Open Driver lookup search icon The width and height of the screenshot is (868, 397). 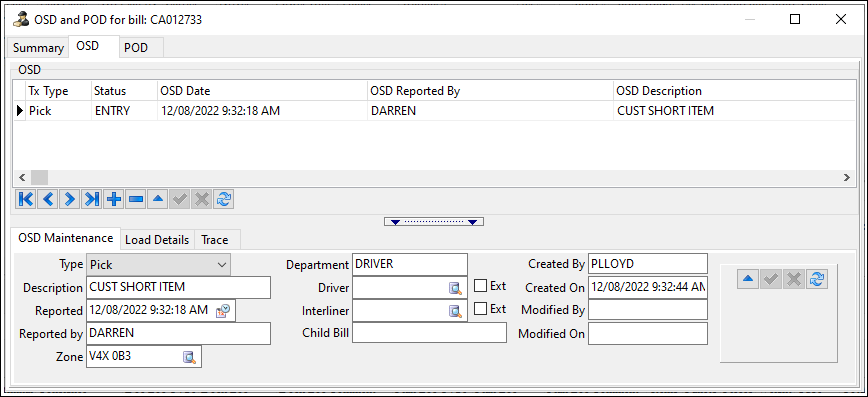455,288
